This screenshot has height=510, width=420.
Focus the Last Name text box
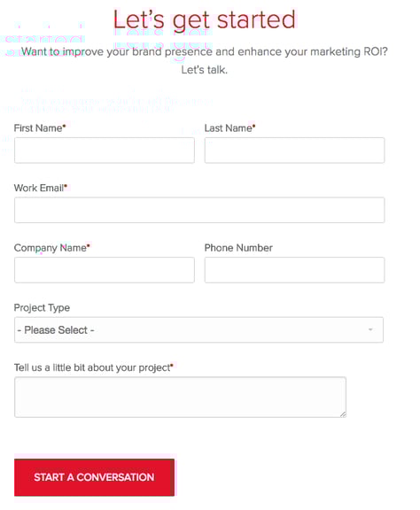tap(294, 151)
